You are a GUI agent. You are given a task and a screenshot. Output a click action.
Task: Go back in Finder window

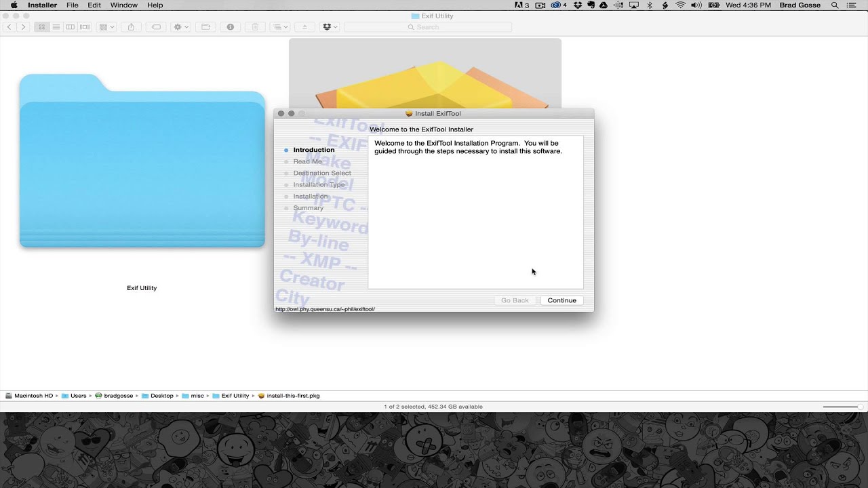[x=9, y=27]
